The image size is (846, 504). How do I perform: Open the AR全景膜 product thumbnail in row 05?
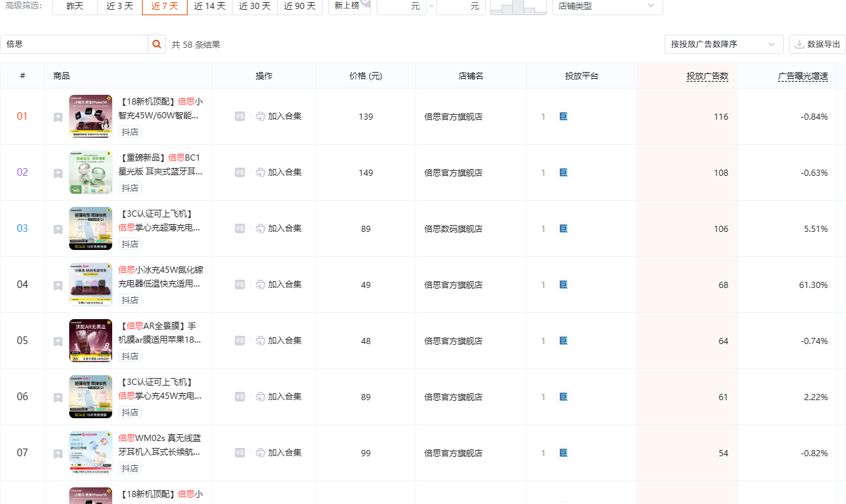[x=91, y=341]
